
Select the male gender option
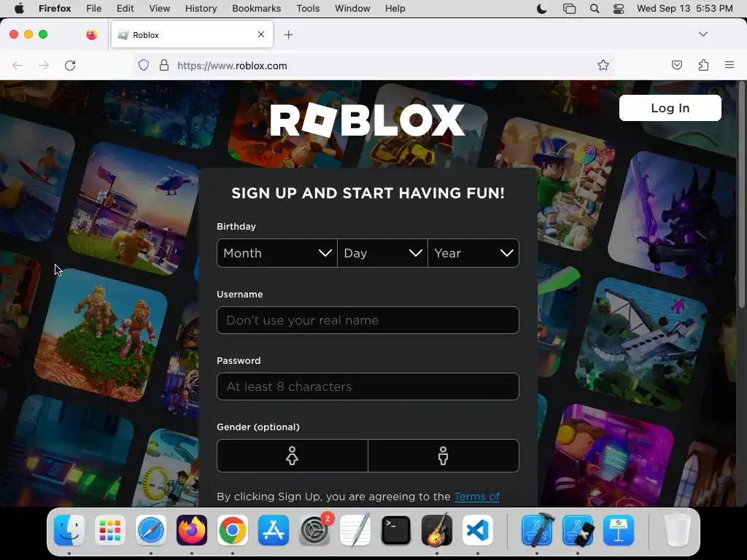[444, 456]
